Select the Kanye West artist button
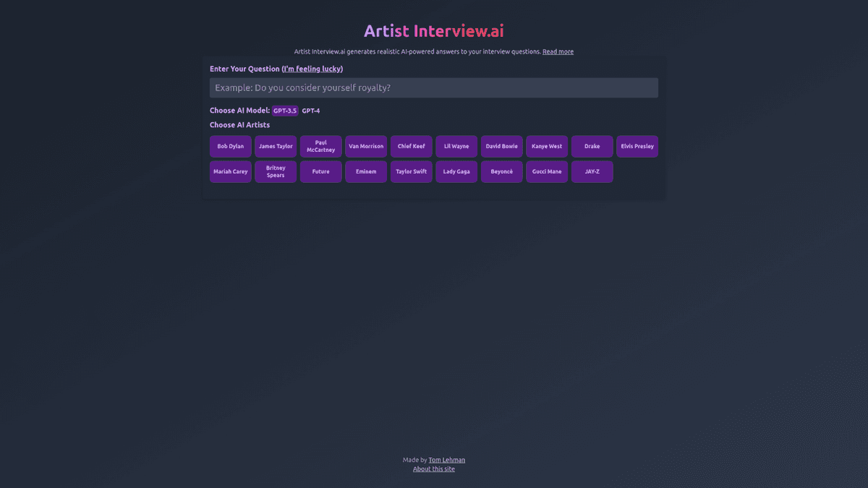Viewport: 868px width, 488px height. click(547, 146)
